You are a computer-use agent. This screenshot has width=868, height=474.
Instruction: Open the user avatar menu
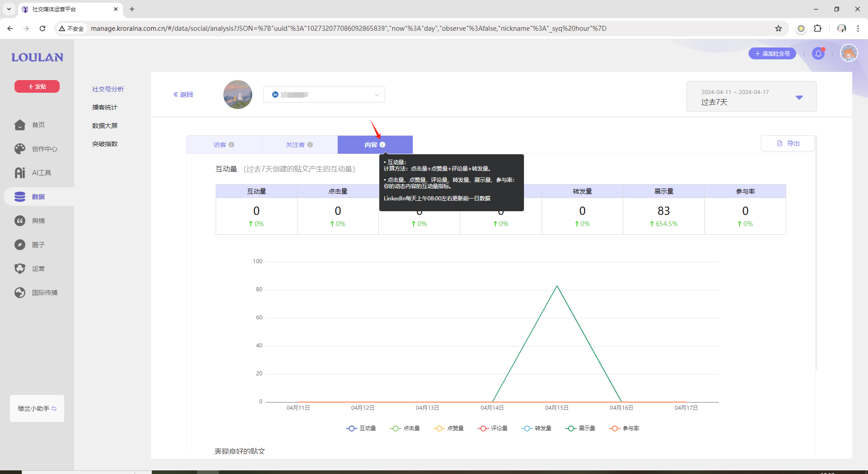pyautogui.click(x=849, y=53)
